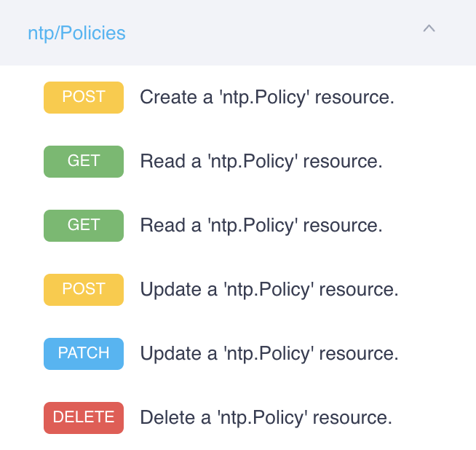Screen dimensions: 476x450
Task: Collapse the ntp/Policies section chevron
Action: pos(429,29)
